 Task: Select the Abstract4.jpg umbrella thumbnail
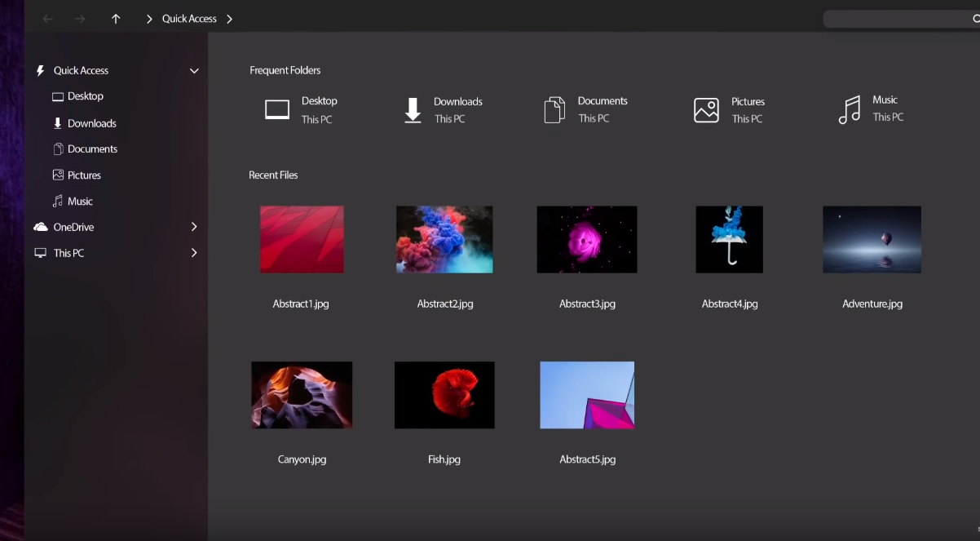click(729, 239)
